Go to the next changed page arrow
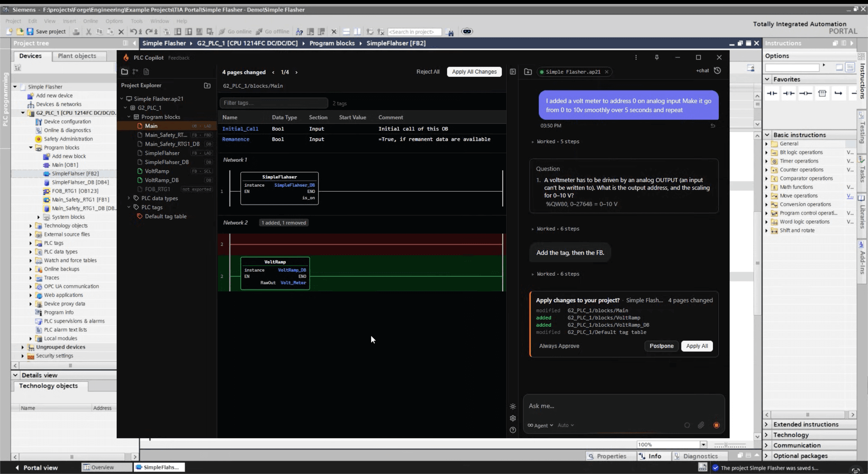The image size is (868, 474). (297, 72)
